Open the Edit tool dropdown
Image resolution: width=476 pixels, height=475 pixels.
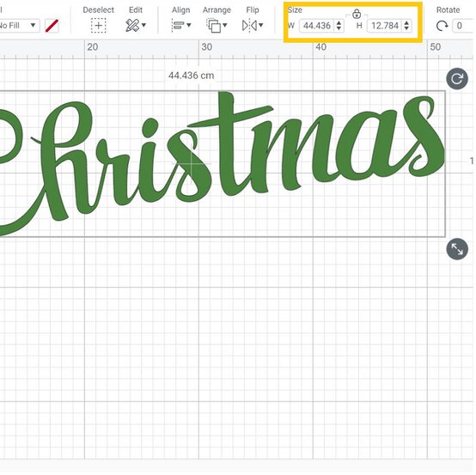pyautogui.click(x=136, y=26)
